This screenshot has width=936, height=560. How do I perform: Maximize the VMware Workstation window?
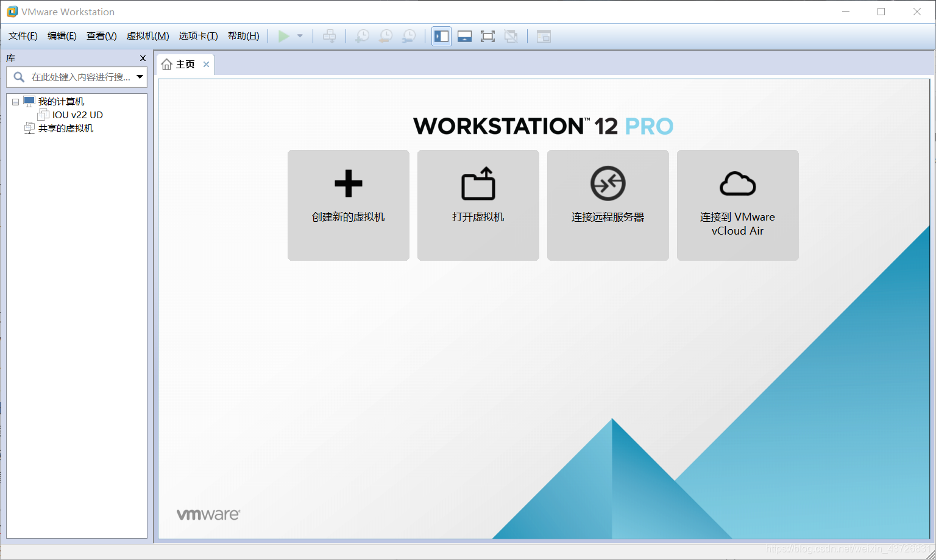[x=881, y=12]
